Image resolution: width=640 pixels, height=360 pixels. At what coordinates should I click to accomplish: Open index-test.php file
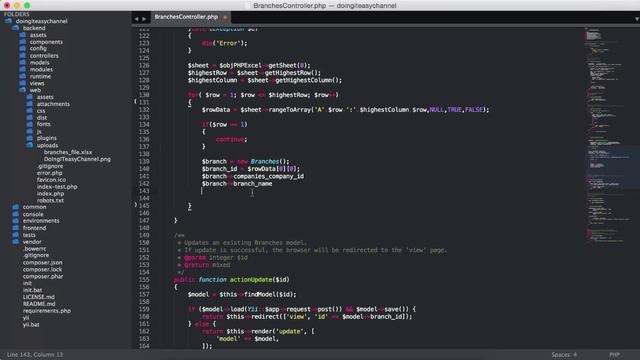point(57,187)
